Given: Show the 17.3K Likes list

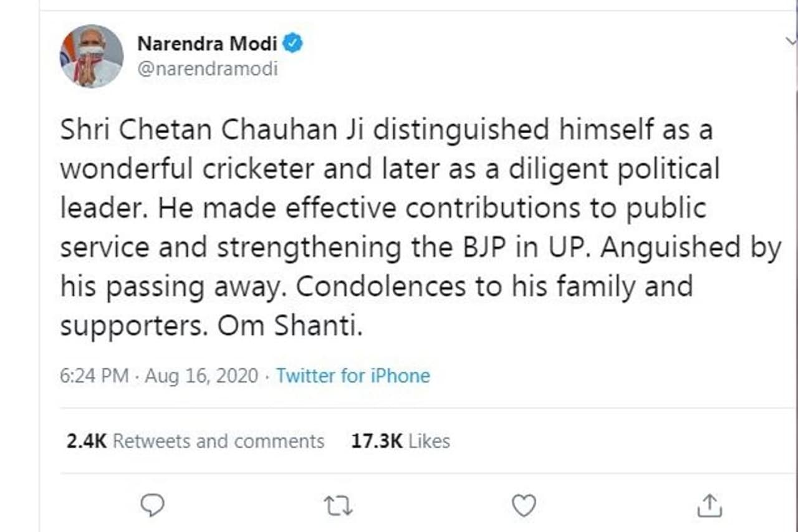Looking at the screenshot, I should [400, 441].
